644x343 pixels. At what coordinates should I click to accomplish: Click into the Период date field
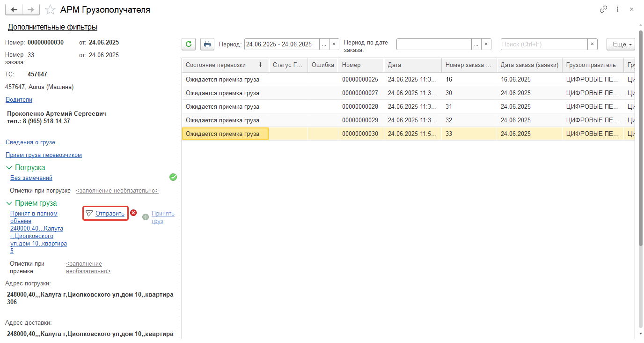point(282,44)
